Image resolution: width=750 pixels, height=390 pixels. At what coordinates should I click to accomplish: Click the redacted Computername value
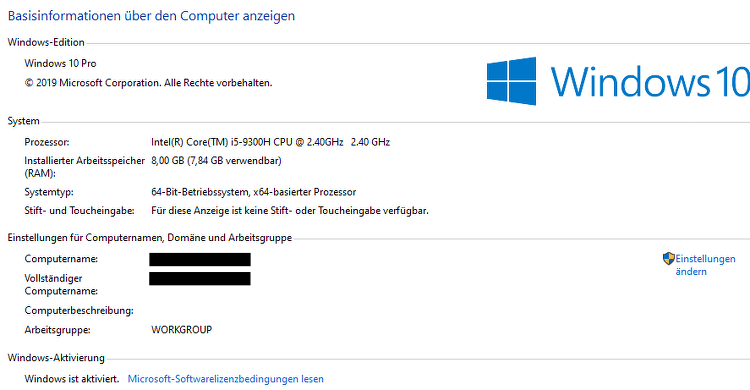199,259
